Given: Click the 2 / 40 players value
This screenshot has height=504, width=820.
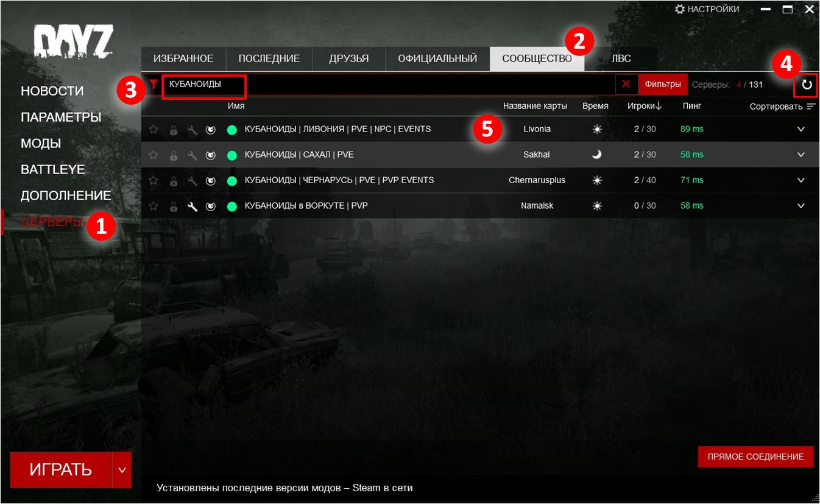Looking at the screenshot, I should (x=645, y=180).
